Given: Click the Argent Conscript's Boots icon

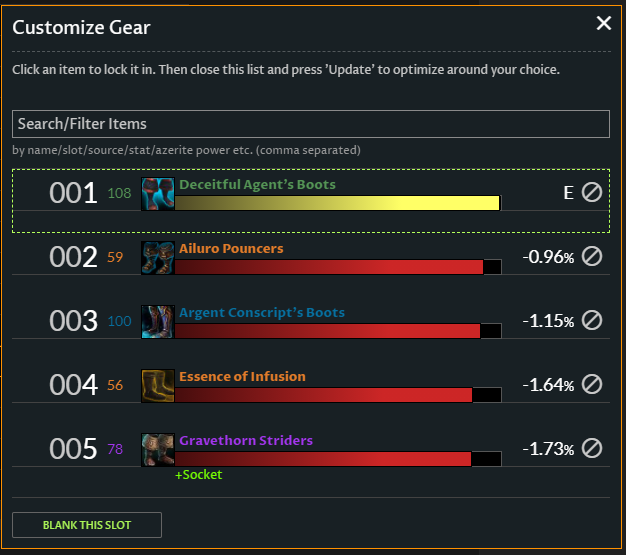Looking at the screenshot, I should pyautogui.click(x=158, y=322).
